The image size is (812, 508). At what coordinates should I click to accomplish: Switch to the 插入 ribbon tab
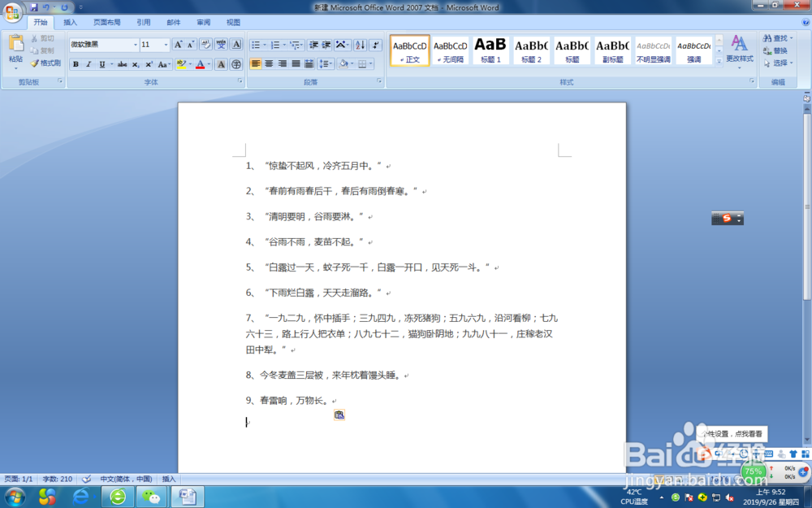coord(68,22)
